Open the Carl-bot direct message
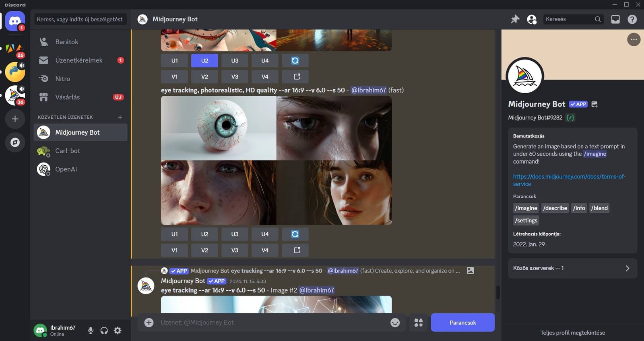Screen dimensions: 644x341 tap(68, 151)
